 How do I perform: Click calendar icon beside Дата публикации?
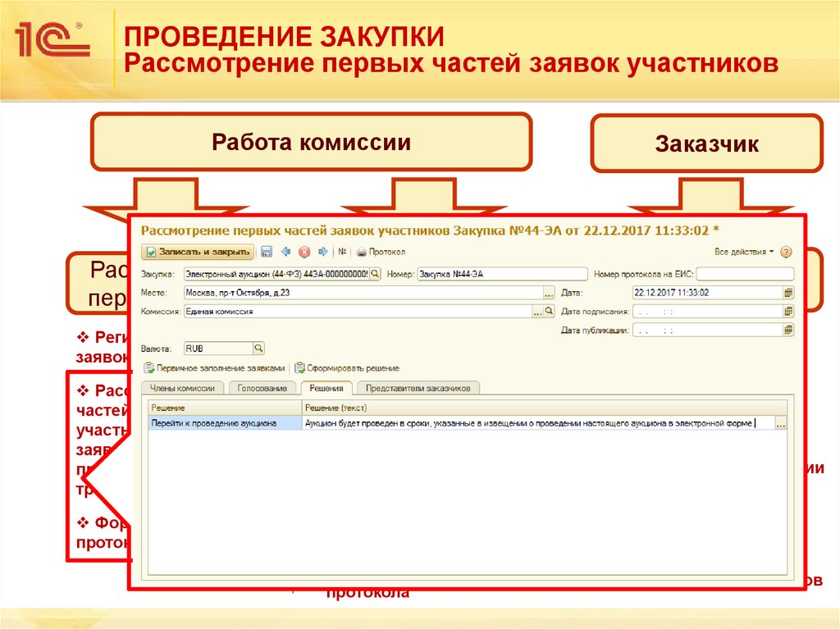point(788,330)
